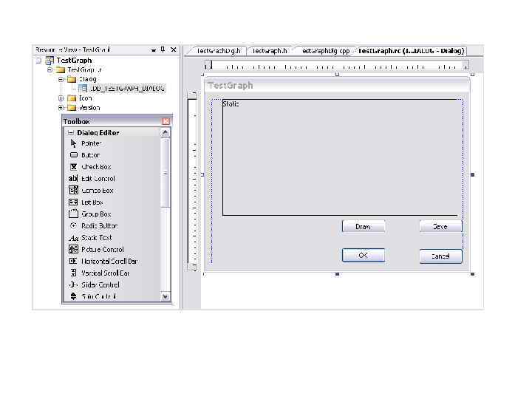Select the Save button in dialog
This screenshot has width=532, height=399.
440,227
